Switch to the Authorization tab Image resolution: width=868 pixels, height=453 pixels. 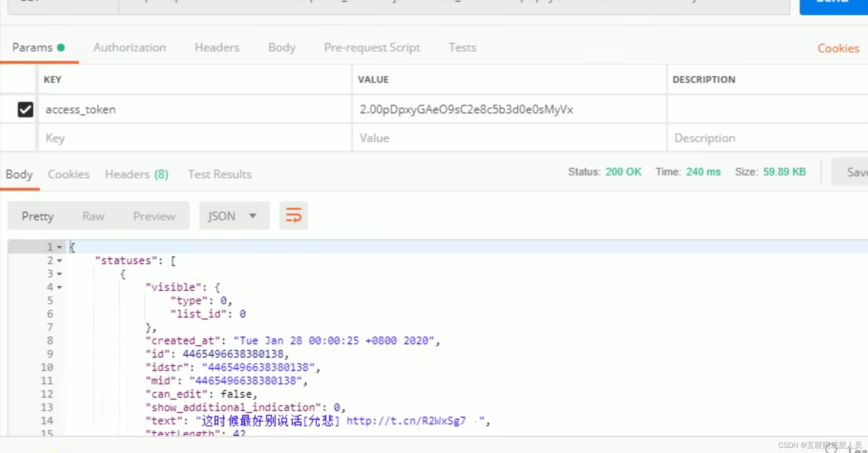coord(130,48)
